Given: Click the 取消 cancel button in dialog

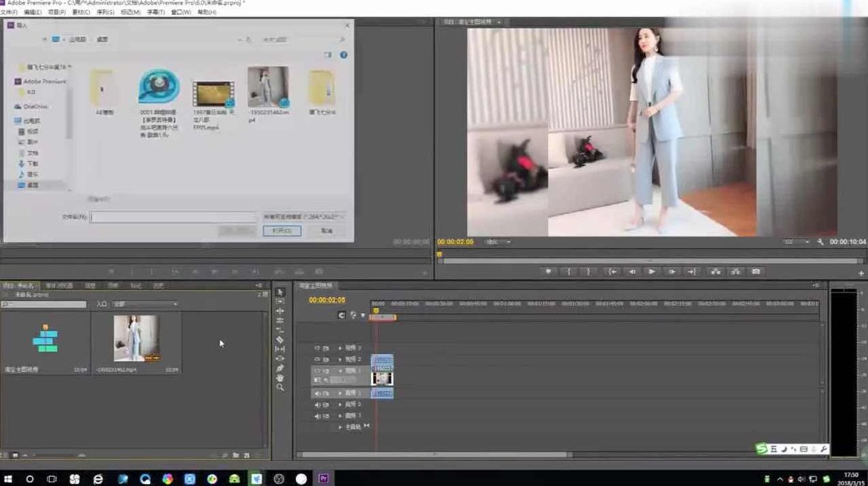Looking at the screenshot, I should tap(327, 231).
